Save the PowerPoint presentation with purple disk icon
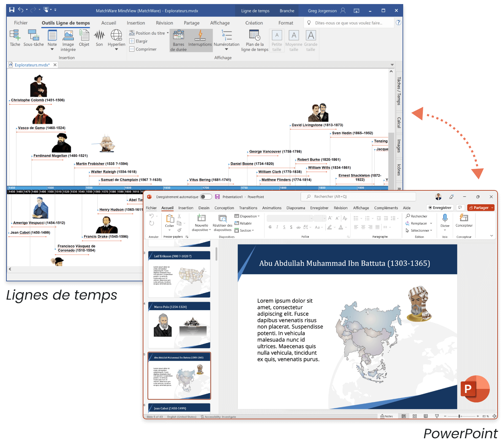 (x=217, y=197)
